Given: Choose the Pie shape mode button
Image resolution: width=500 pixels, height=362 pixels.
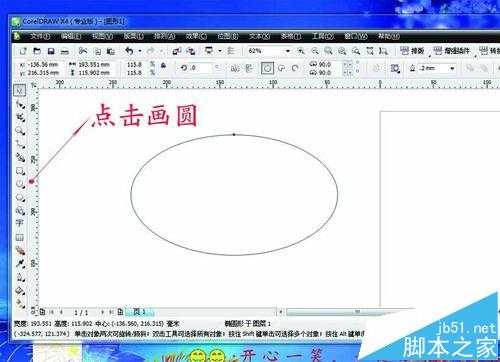Looking at the screenshot, I should (282, 68).
